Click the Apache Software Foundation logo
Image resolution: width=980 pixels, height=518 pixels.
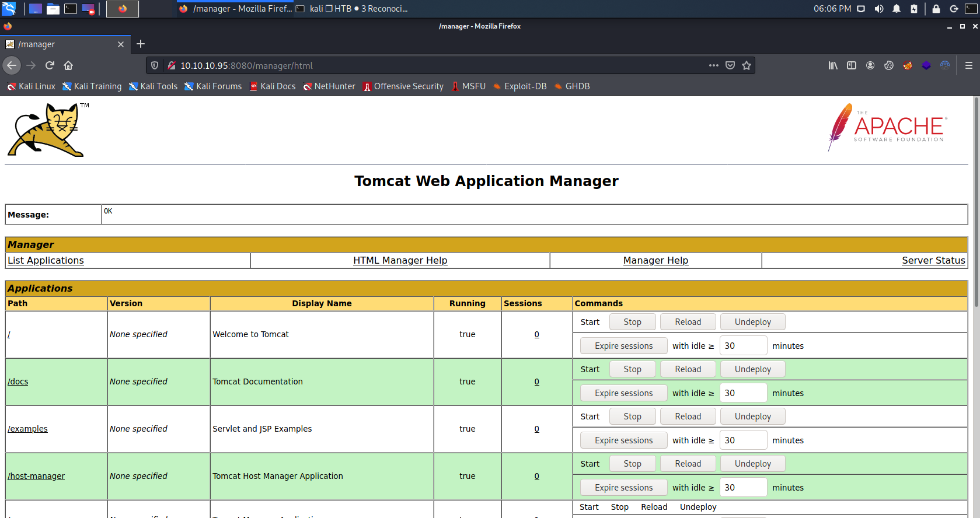(x=887, y=127)
